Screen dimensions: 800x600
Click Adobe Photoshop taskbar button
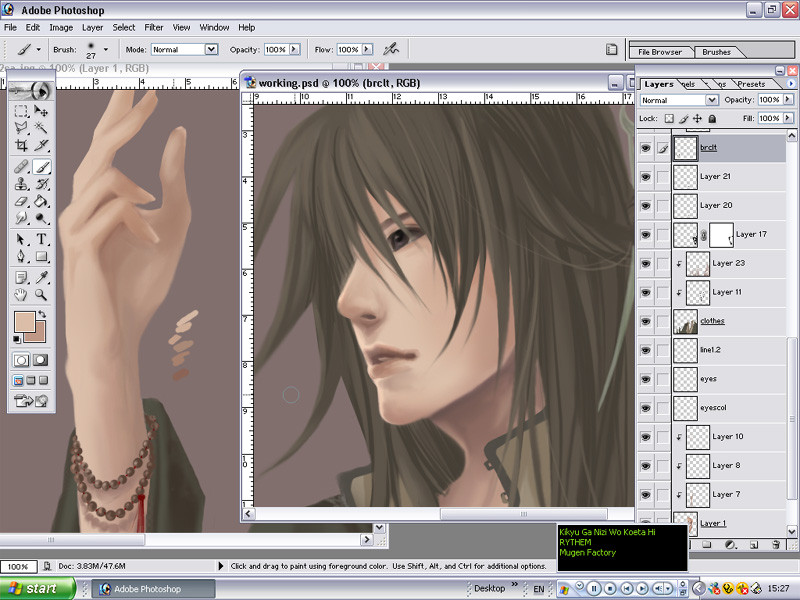153,589
